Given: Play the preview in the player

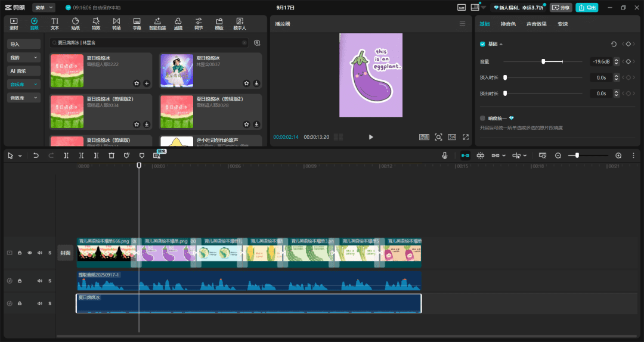Looking at the screenshot, I should point(370,137).
